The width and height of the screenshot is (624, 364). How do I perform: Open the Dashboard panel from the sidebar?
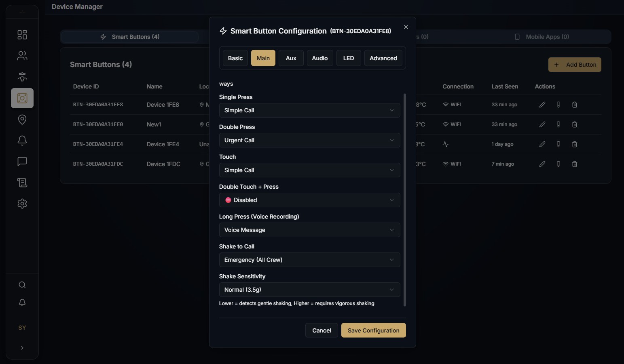[x=22, y=35]
